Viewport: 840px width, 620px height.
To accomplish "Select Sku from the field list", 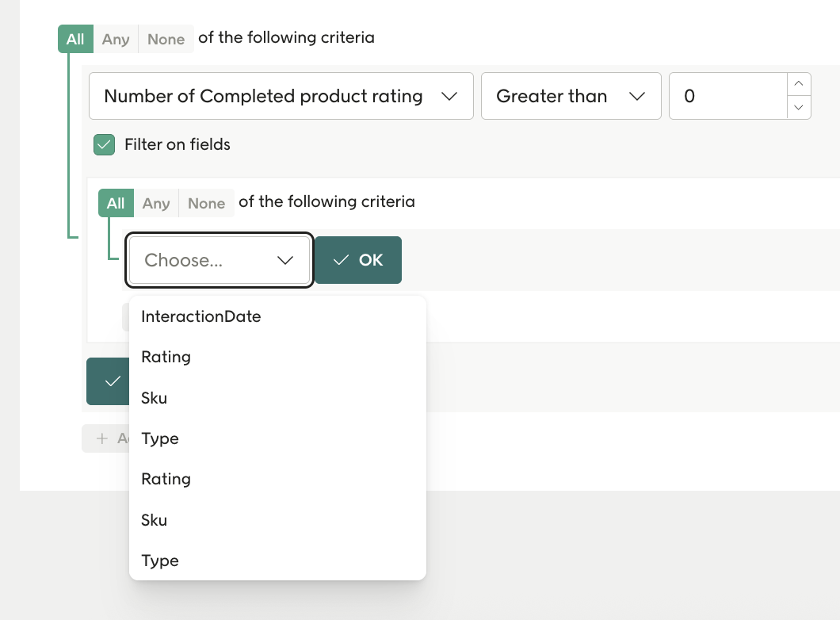I will (x=154, y=397).
